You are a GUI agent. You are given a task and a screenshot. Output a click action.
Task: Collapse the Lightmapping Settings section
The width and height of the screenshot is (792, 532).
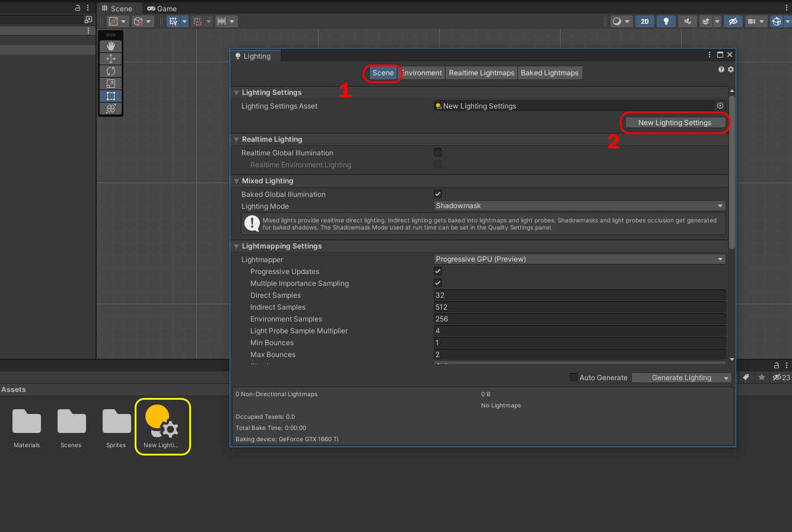236,246
